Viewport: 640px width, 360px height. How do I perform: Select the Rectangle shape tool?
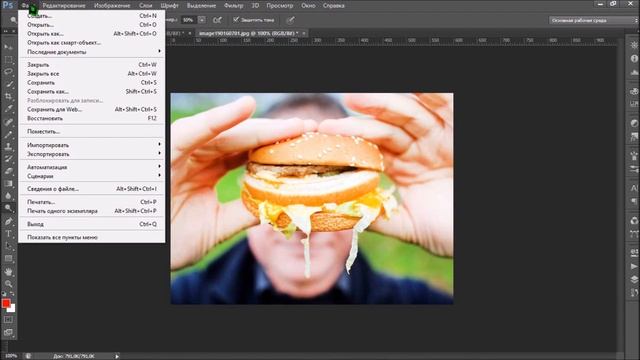(8, 259)
